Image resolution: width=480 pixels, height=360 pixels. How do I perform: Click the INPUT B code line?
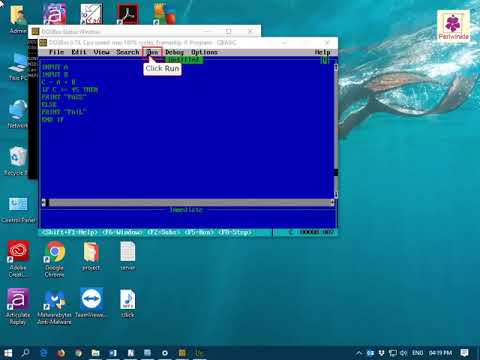pos(55,75)
